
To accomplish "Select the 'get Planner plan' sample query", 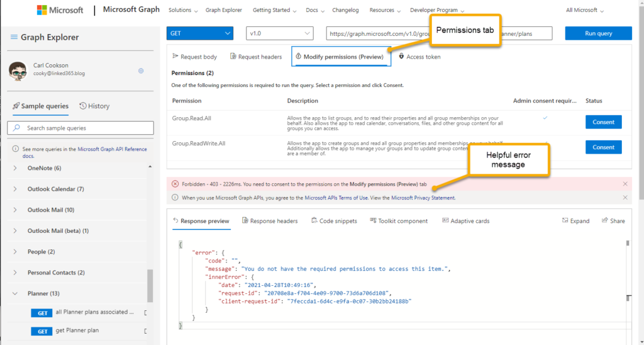I will [x=77, y=330].
